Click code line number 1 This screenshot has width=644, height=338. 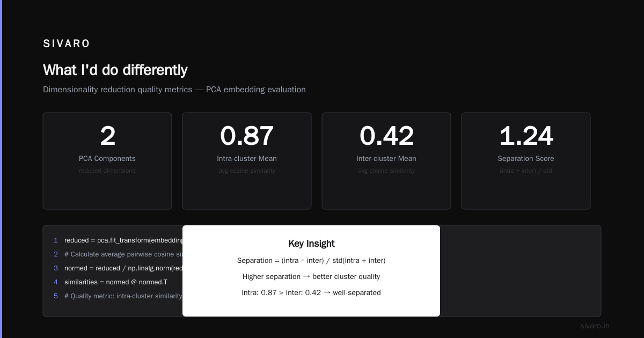coord(56,240)
